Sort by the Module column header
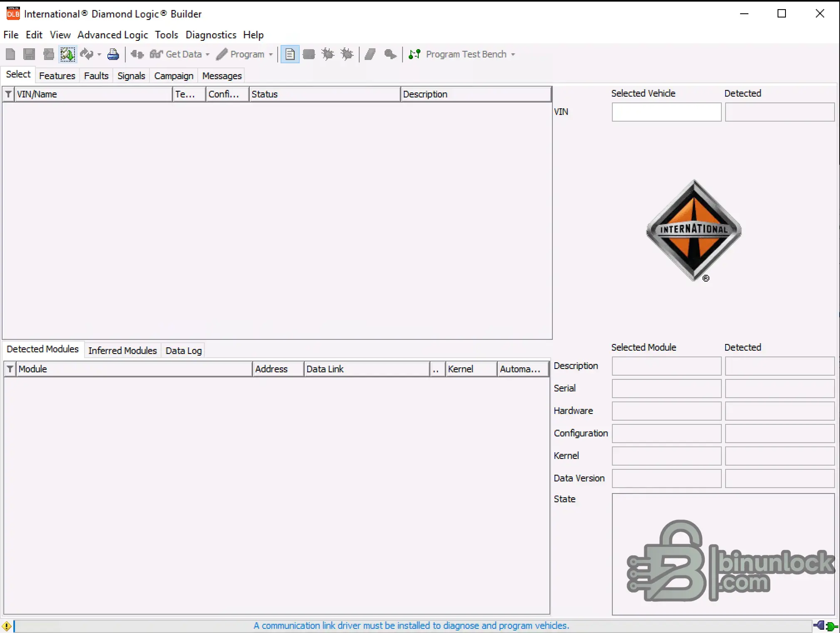Screen dimensions: 840x633 click(134, 369)
